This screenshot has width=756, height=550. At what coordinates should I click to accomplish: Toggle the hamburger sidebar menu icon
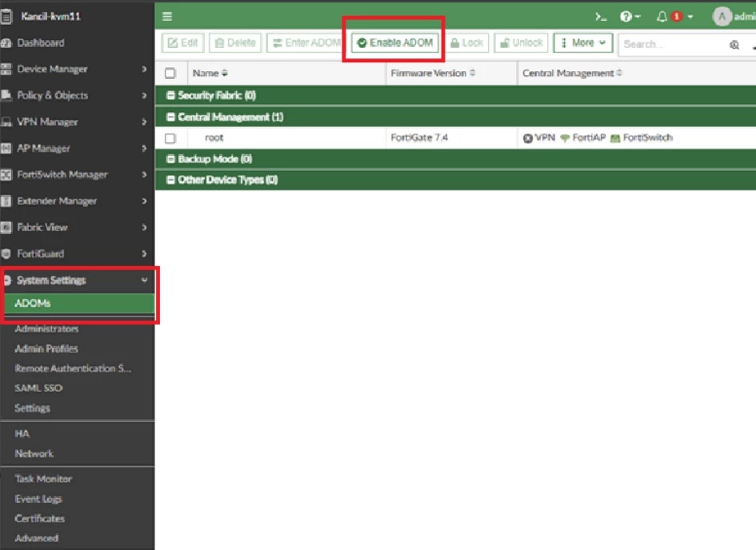pyautogui.click(x=167, y=16)
